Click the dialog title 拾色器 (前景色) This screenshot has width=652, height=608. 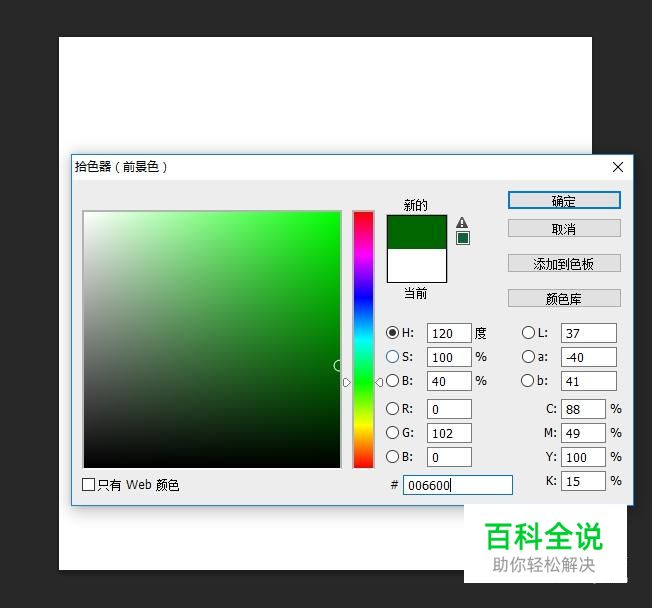point(121,167)
